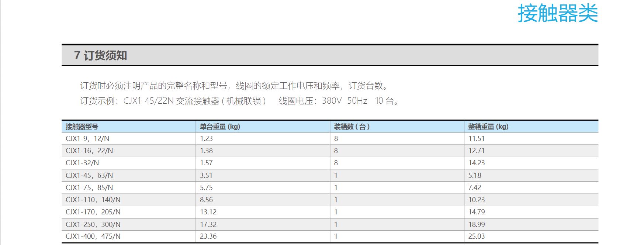The width and height of the screenshot is (644, 245).
Task: Click the column header 装箱数 (台)
Action: point(352,127)
